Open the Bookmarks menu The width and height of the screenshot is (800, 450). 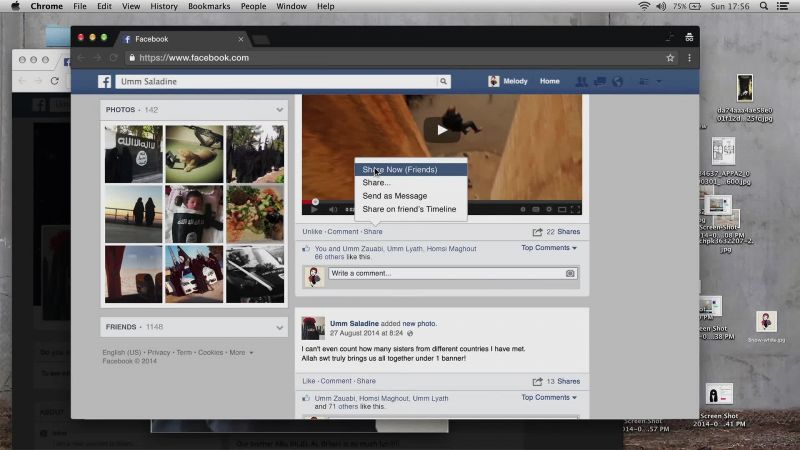pos(209,6)
